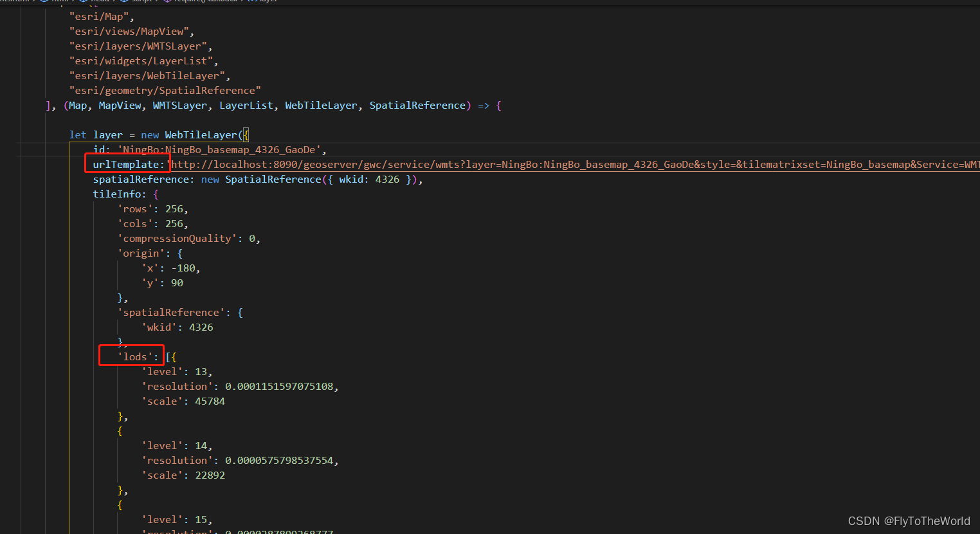Click the scale value 45784
Image resolution: width=980 pixels, height=534 pixels.
click(x=210, y=401)
